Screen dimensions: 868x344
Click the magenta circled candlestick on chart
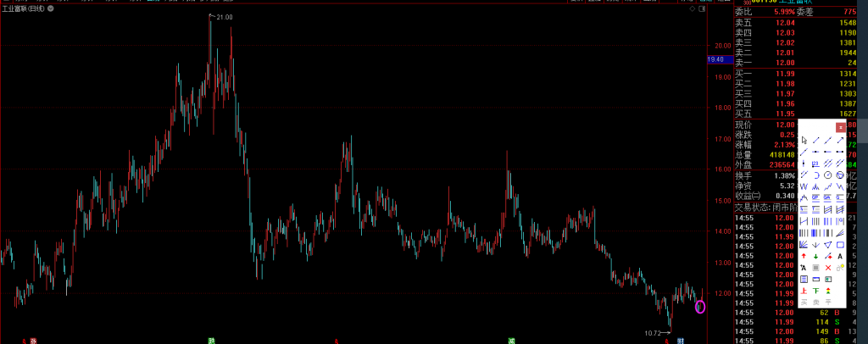pyautogui.click(x=700, y=307)
